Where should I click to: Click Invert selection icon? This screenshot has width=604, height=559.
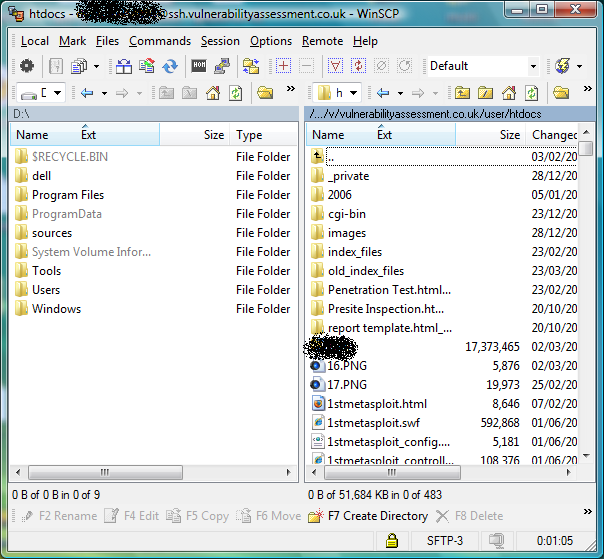point(358,66)
